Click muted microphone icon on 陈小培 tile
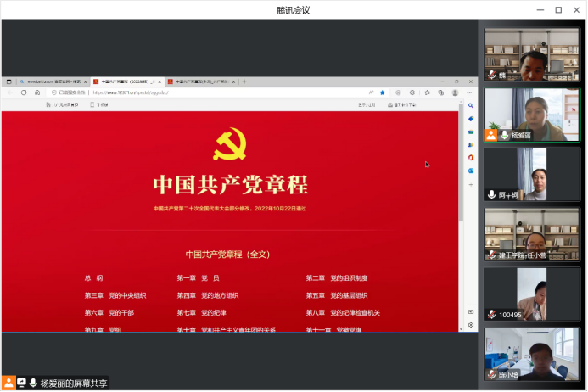The width and height of the screenshot is (588, 392). point(490,374)
